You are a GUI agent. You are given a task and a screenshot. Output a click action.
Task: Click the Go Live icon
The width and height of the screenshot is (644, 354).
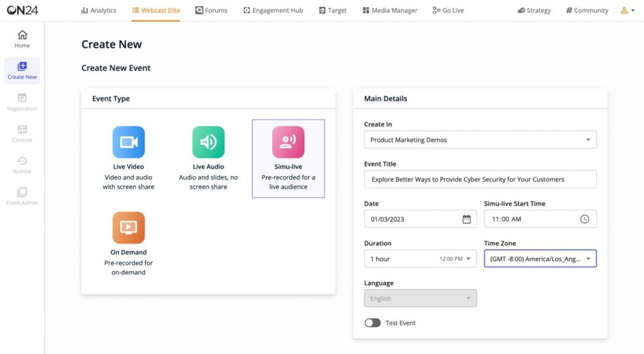click(x=436, y=10)
